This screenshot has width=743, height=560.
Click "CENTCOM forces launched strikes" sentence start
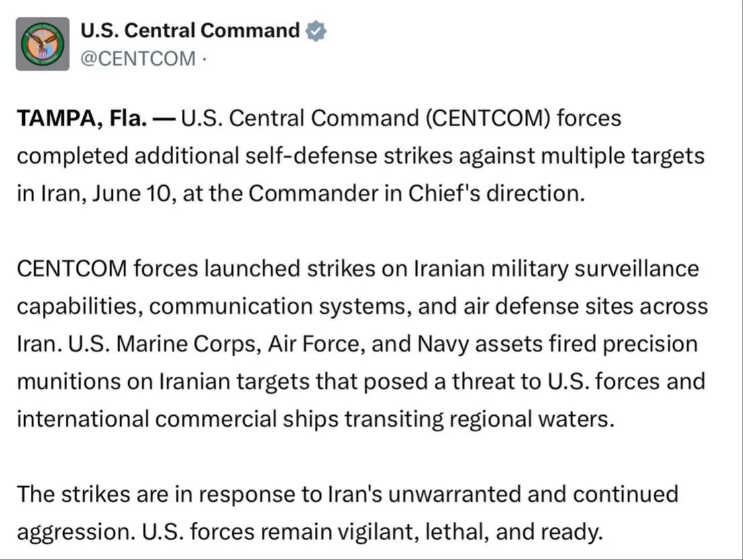pos(196,269)
